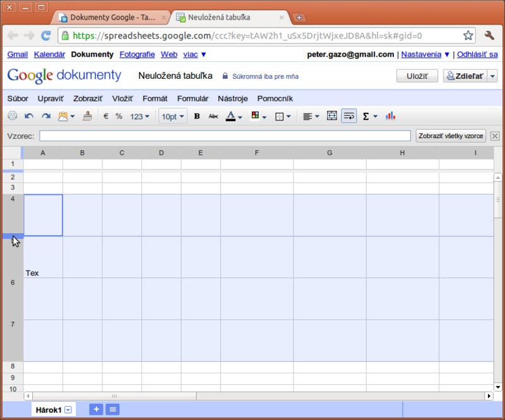Click the print icon in toolbar

[12, 116]
